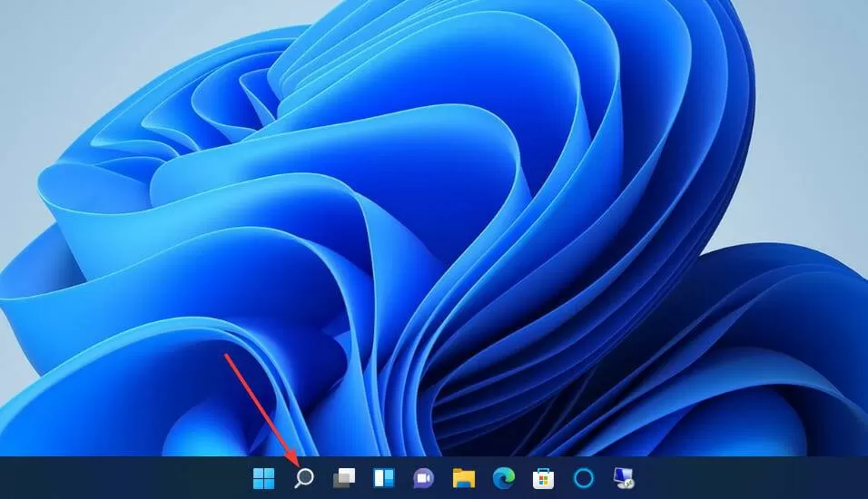Start Cortana from the taskbar

tap(584, 478)
